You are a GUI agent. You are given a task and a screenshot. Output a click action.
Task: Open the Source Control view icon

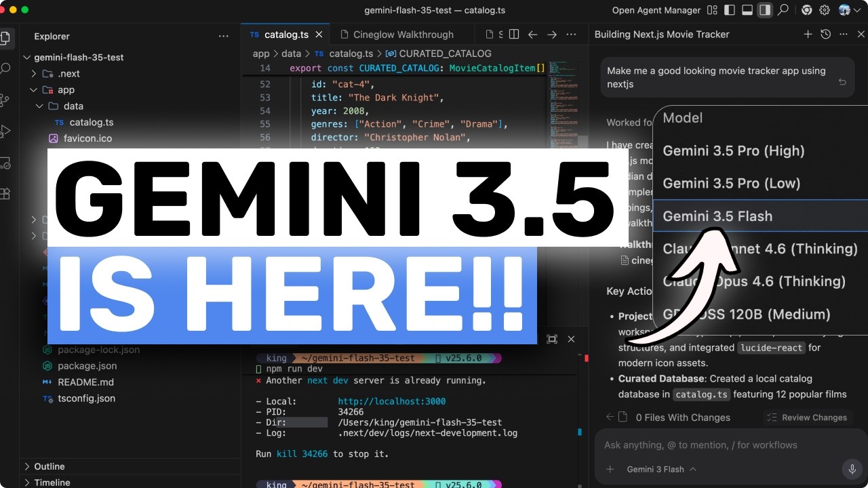(5, 100)
